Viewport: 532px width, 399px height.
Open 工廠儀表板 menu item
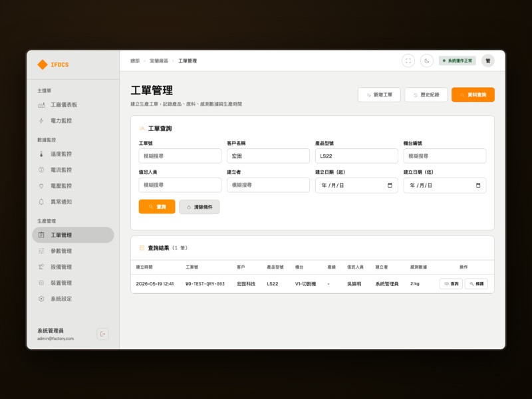(73, 105)
